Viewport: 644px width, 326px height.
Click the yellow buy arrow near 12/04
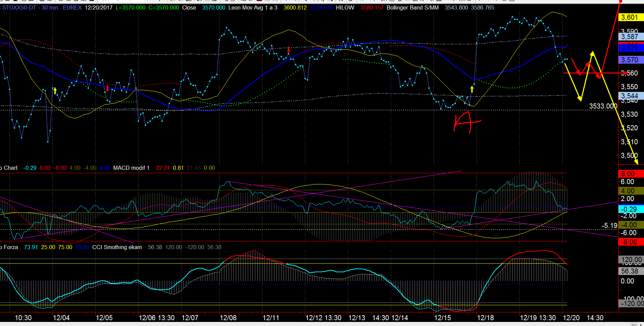point(55,91)
